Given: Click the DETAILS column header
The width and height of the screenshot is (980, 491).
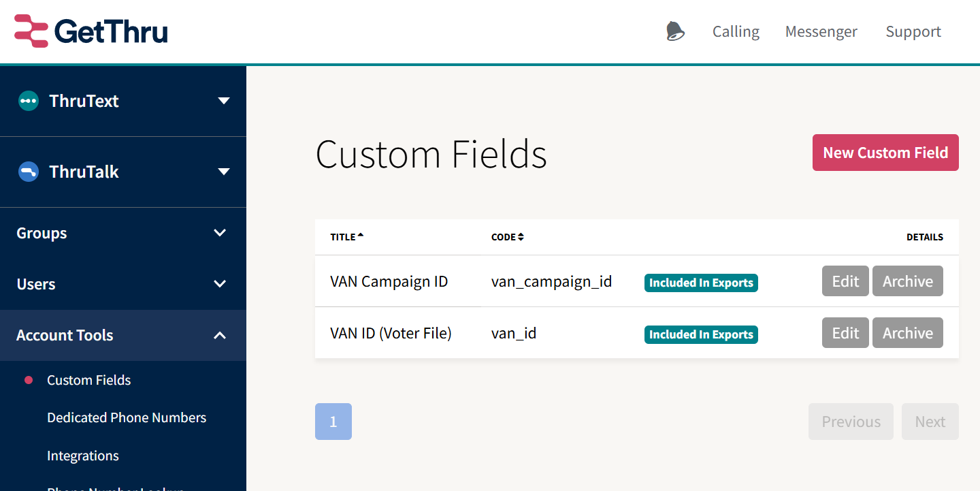Looking at the screenshot, I should 925,237.
